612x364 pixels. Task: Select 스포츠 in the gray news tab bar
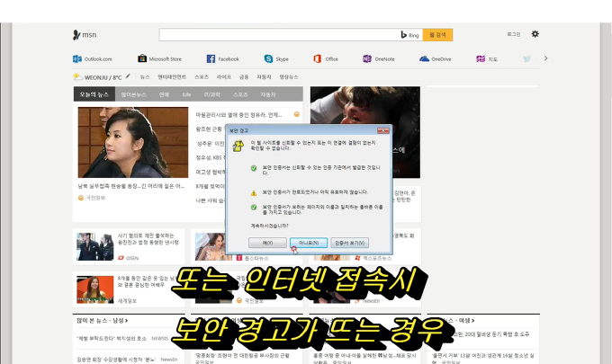click(240, 94)
